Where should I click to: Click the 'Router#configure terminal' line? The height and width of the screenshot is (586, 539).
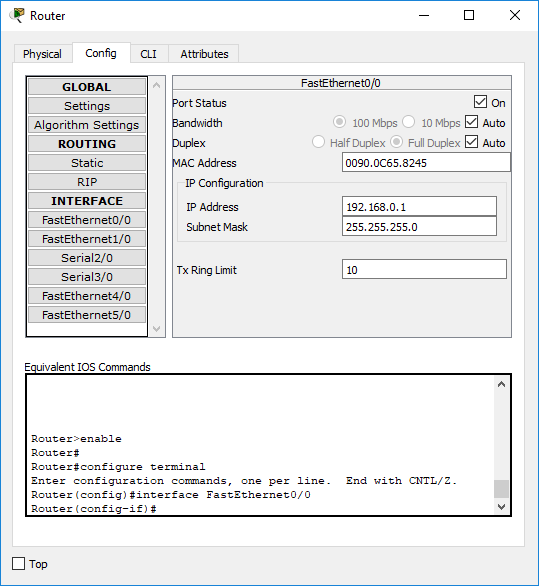point(118,467)
